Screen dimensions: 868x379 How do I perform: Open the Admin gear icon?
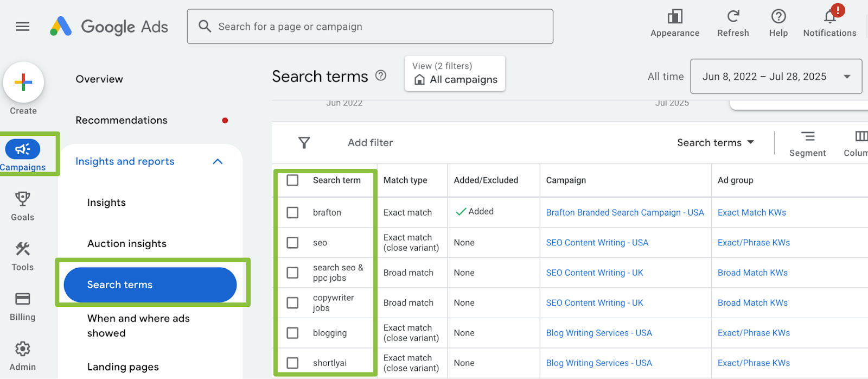(23, 349)
